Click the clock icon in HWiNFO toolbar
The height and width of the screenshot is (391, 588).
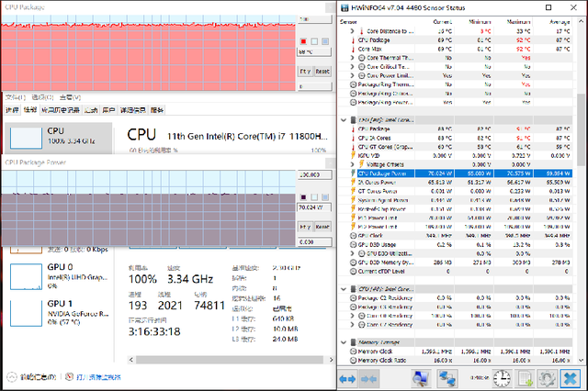pos(503,378)
